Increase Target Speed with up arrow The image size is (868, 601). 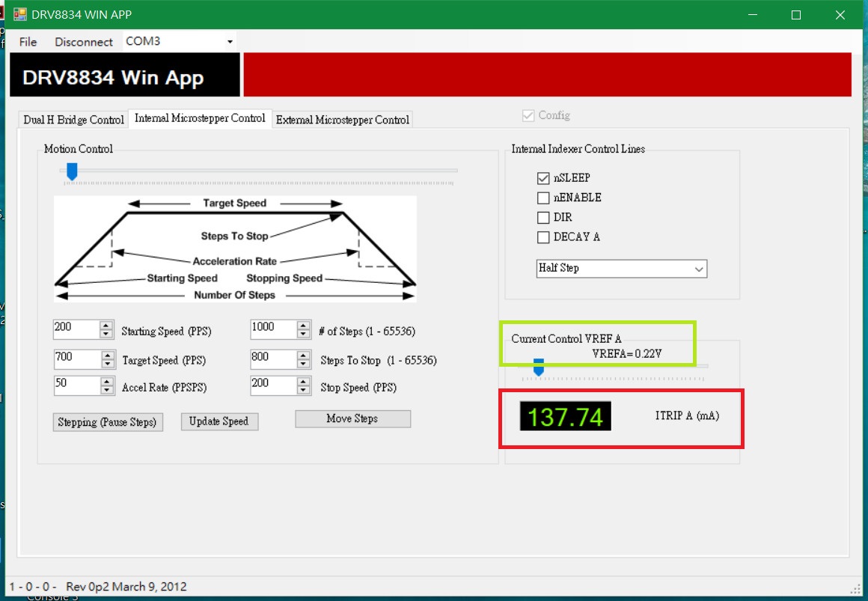coord(108,355)
